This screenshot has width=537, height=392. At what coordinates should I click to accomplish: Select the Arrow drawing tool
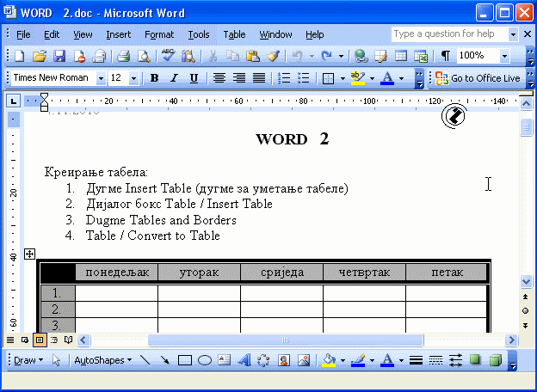[165, 360]
